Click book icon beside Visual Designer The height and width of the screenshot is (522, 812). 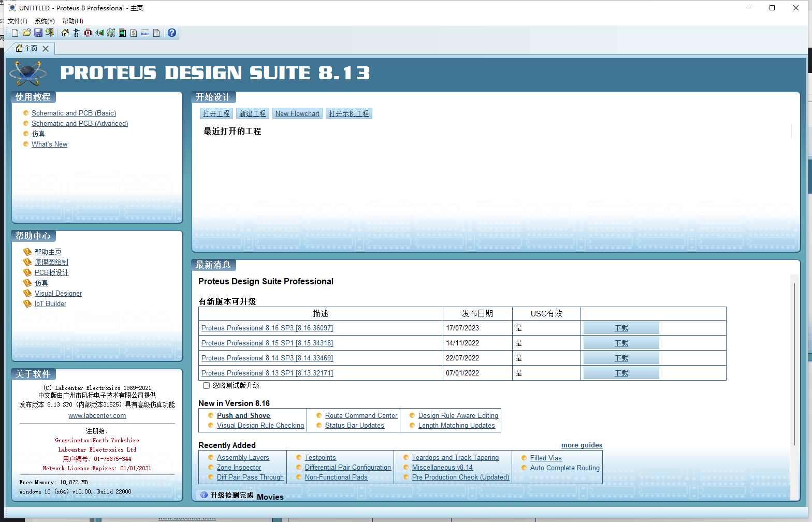[x=27, y=293]
